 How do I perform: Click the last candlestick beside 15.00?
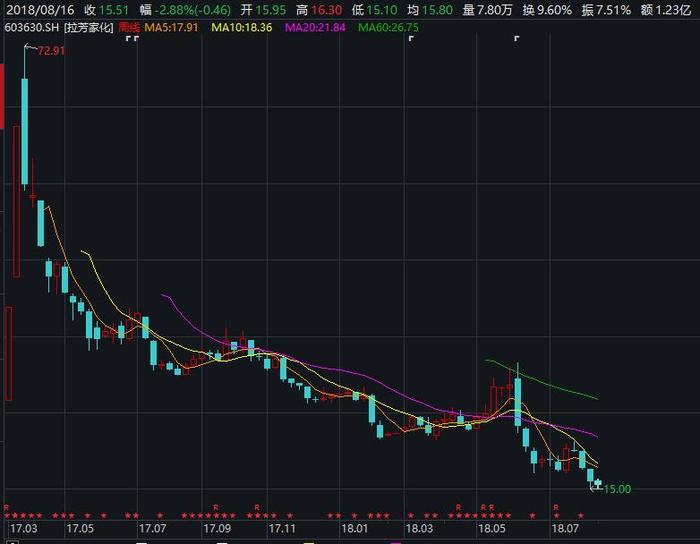(598, 483)
